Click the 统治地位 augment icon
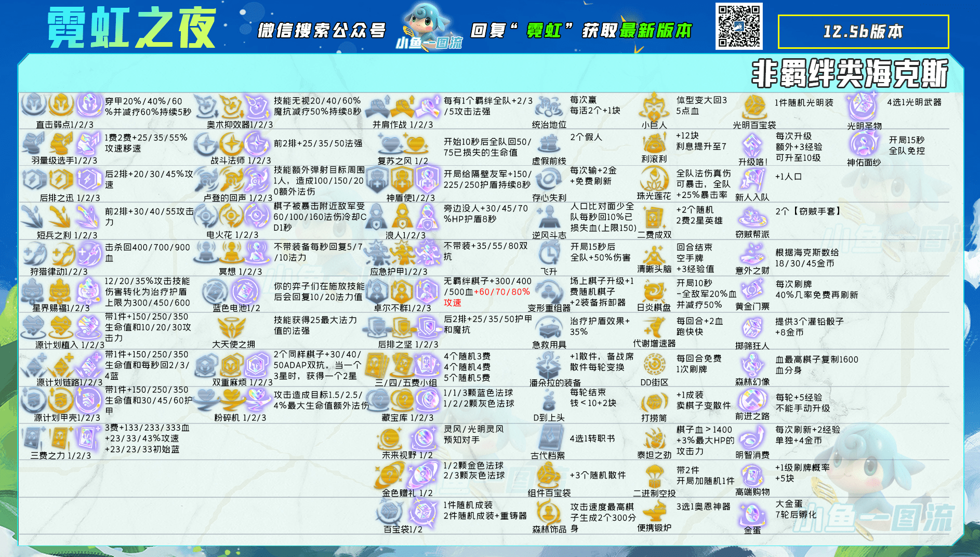 [x=549, y=107]
